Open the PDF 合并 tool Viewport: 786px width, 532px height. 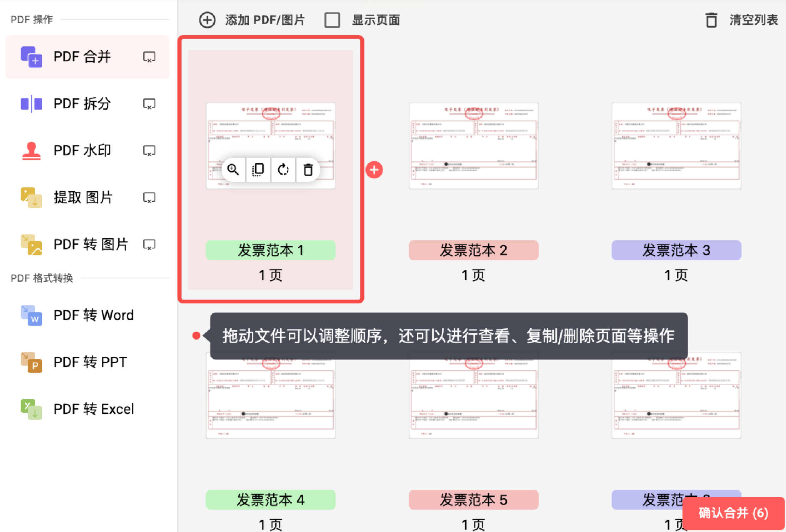82,57
